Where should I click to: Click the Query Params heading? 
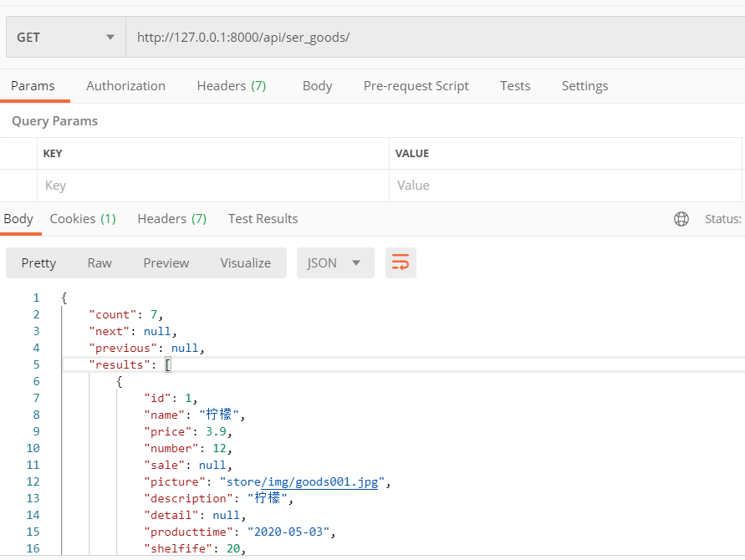point(54,121)
